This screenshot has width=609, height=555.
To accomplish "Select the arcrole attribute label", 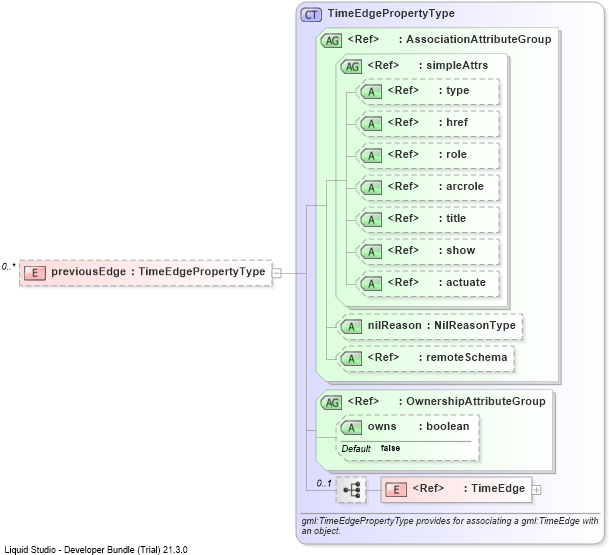I will (465, 186).
